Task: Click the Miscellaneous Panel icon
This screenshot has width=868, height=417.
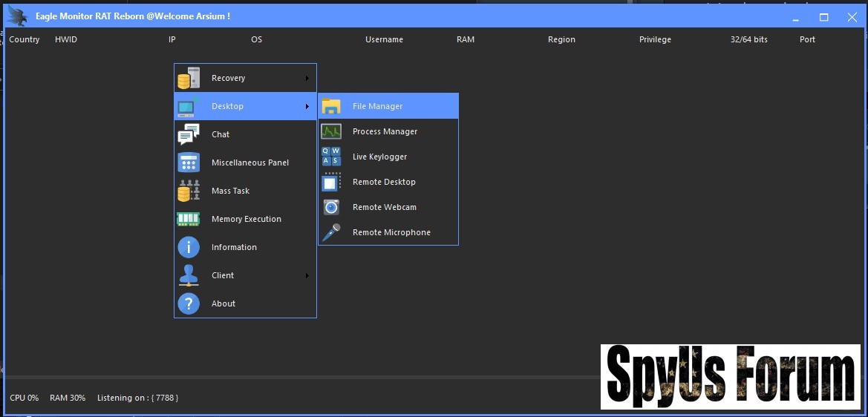Action: [189, 162]
